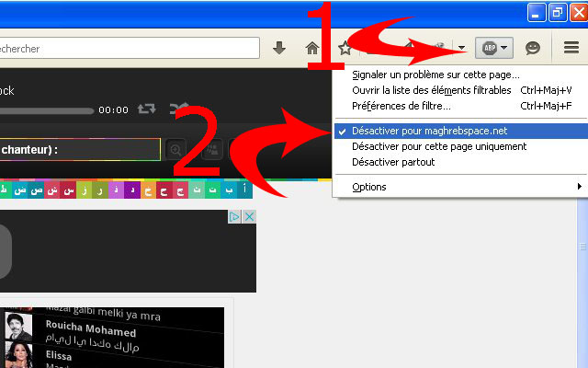
Task: Select the Arabic letter ر tile
Action: [x=100, y=190]
